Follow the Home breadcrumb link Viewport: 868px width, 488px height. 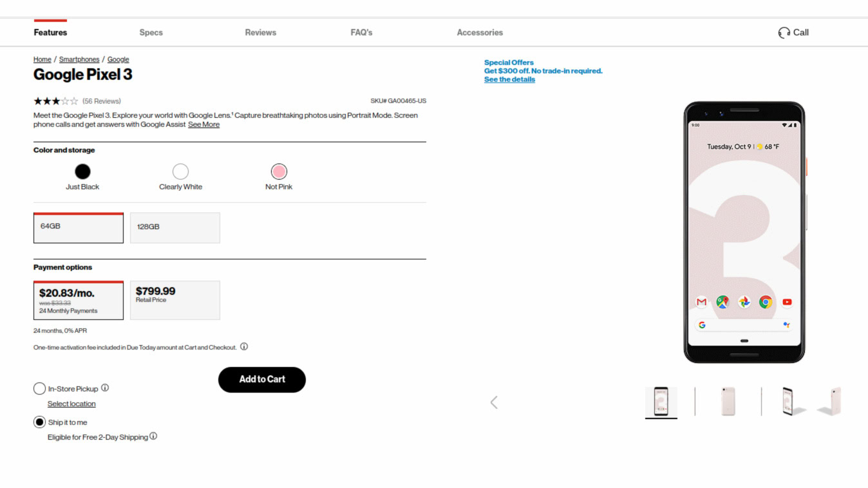[42, 59]
